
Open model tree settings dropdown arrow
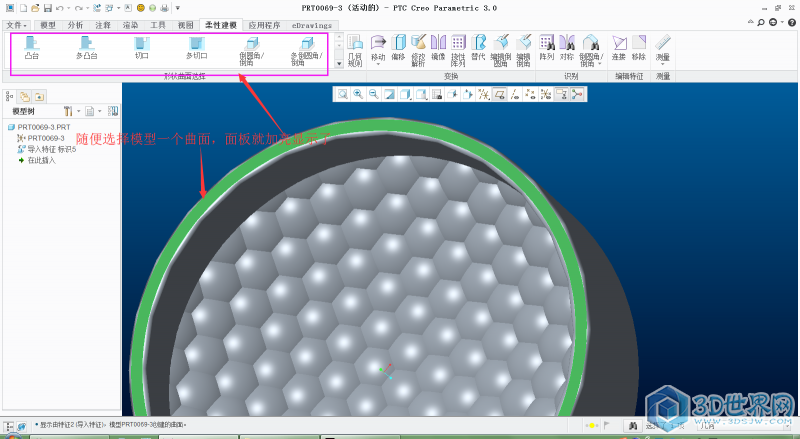(x=79, y=111)
